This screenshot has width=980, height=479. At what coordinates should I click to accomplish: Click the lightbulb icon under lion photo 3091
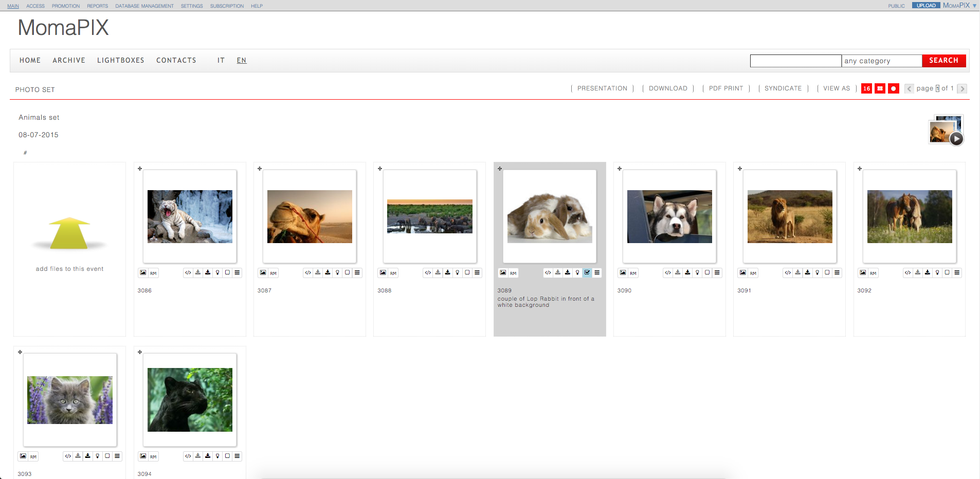click(818, 273)
